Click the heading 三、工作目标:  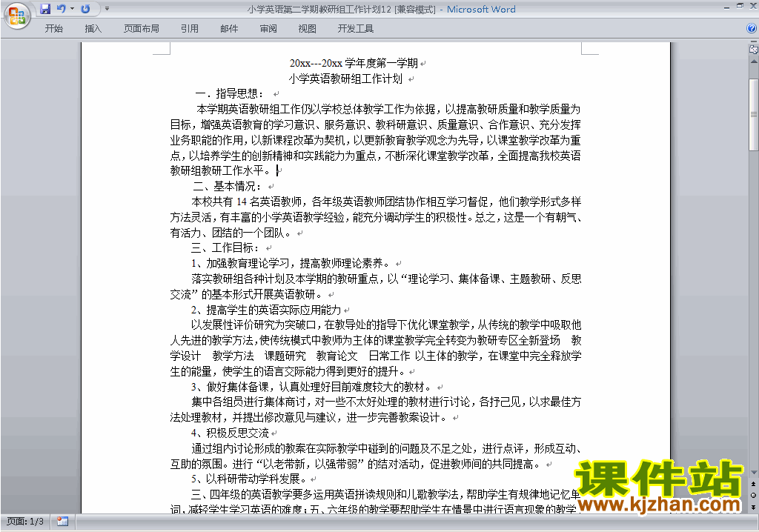click(225, 248)
